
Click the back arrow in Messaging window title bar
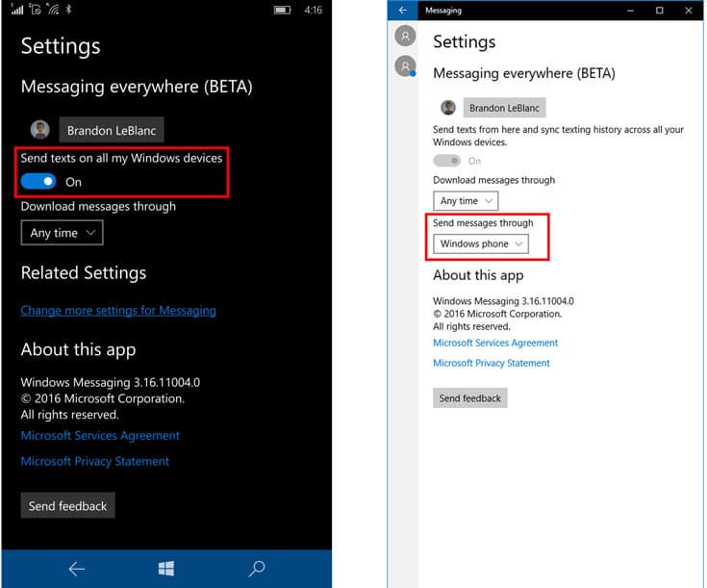tap(403, 10)
